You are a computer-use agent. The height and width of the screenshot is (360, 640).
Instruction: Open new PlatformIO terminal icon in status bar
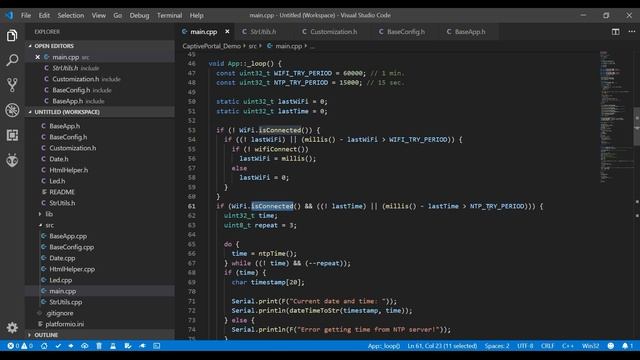(157, 346)
